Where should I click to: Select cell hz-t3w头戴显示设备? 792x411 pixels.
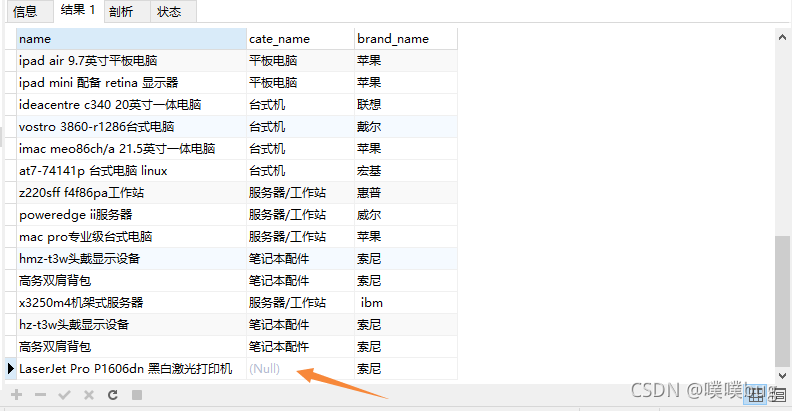pyautogui.click(x=131, y=325)
